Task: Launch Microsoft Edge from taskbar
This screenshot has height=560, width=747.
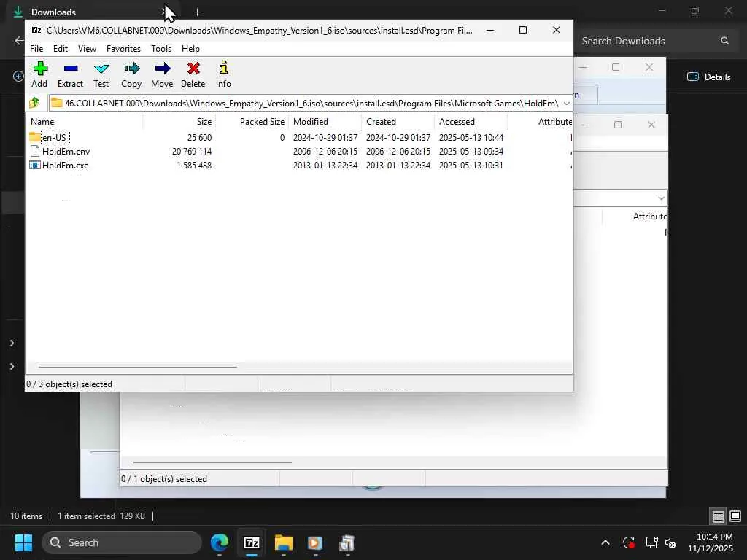Action: point(220,542)
